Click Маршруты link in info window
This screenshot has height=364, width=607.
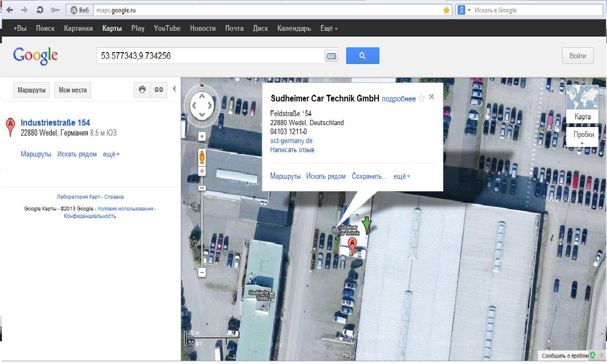(285, 176)
